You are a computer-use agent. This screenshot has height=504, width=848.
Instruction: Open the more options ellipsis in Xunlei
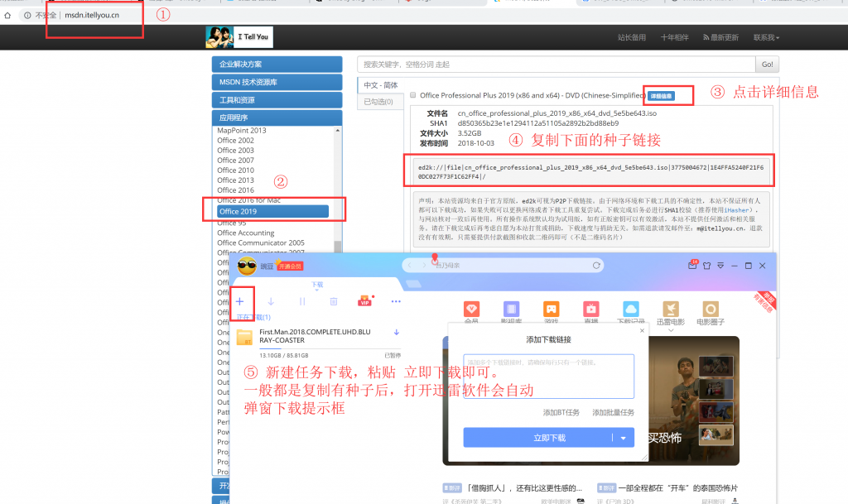[x=396, y=301]
